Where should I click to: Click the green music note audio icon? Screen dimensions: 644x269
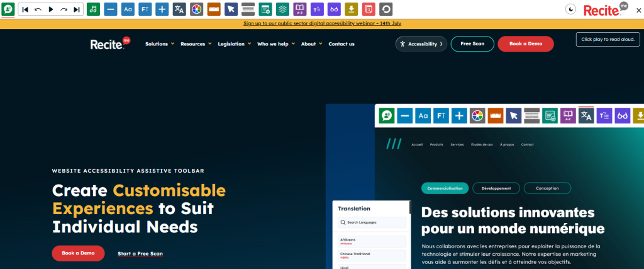click(93, 9)
